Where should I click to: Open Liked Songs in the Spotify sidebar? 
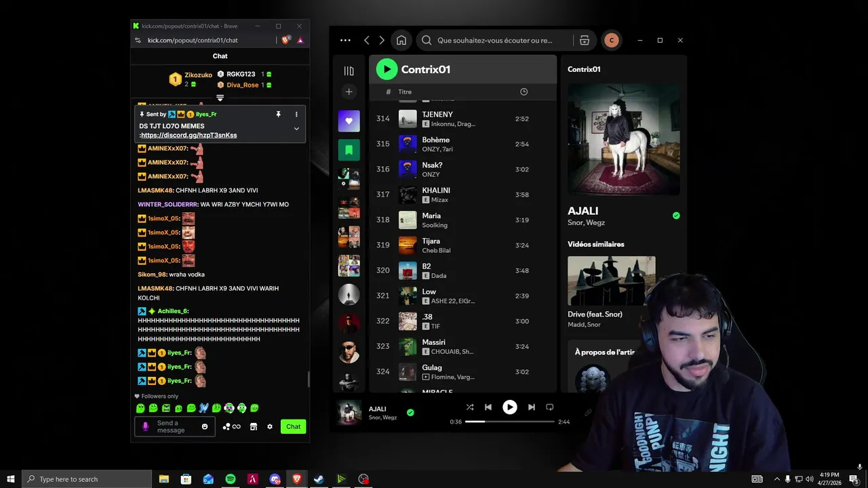coord(349,121)
